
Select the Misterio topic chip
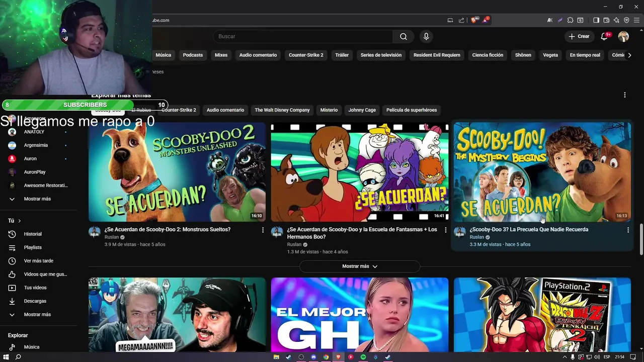(329, 110)
